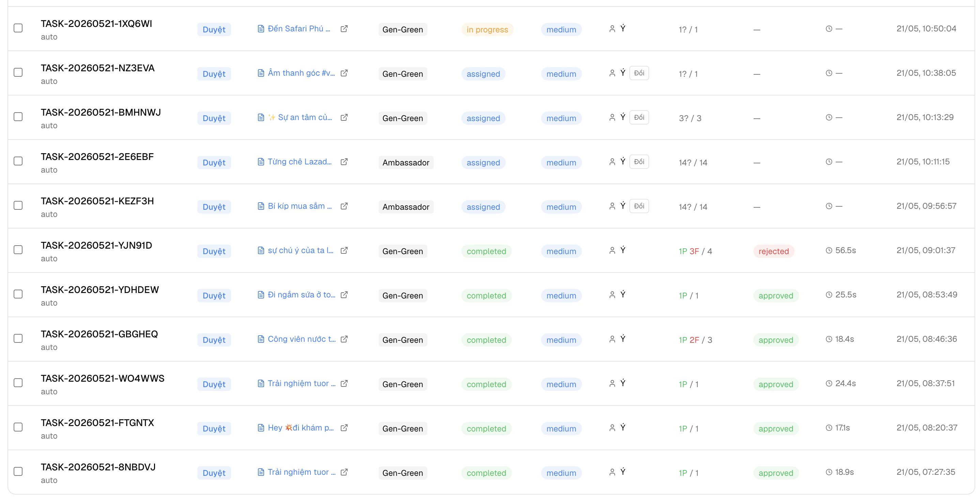
Task: Click the in progress status badge
Action: click(487, 29)
